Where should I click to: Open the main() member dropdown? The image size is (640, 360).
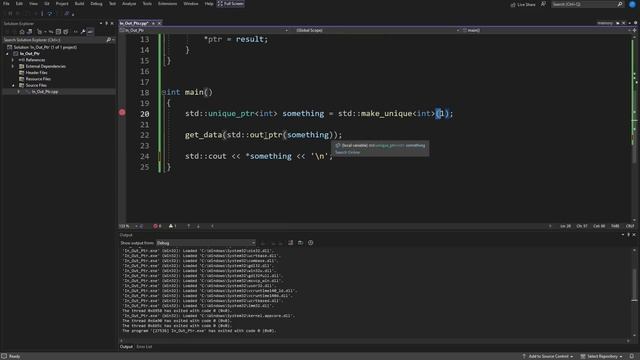(x=546, y=31)
